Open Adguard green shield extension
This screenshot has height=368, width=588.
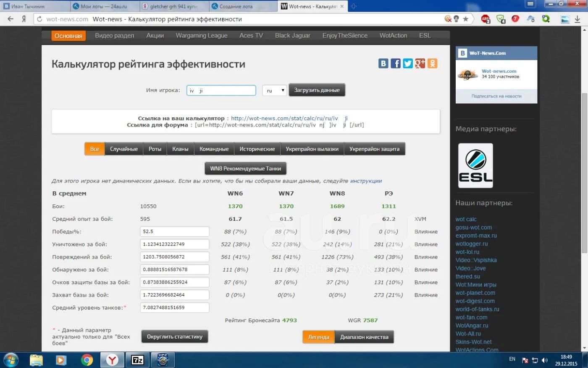501,19
